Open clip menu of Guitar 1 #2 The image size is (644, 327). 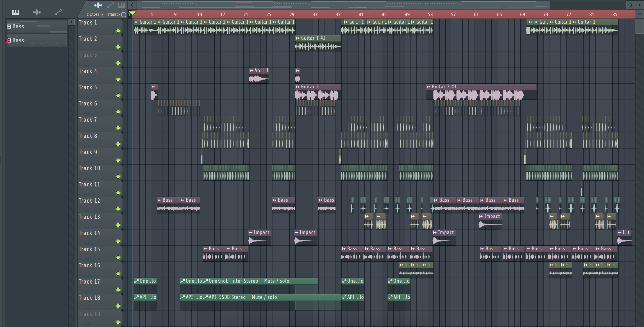point(298,38)
